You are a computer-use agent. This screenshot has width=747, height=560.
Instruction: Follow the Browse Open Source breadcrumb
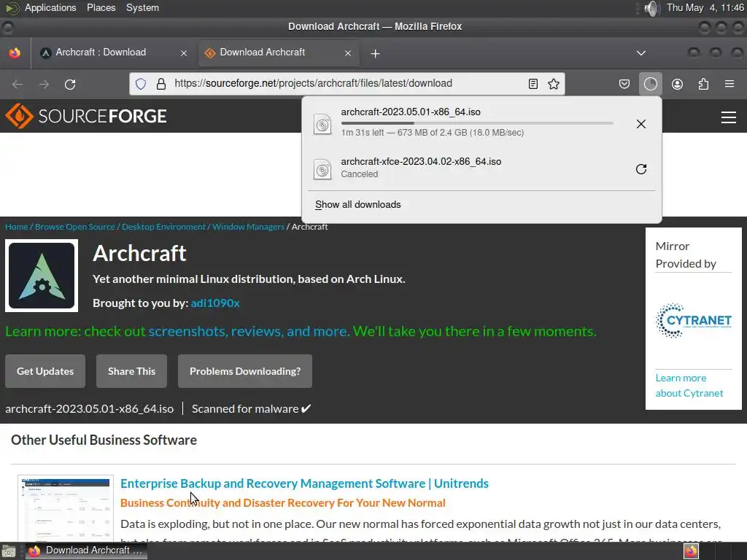pyautogui.click(x=75, y=227)
